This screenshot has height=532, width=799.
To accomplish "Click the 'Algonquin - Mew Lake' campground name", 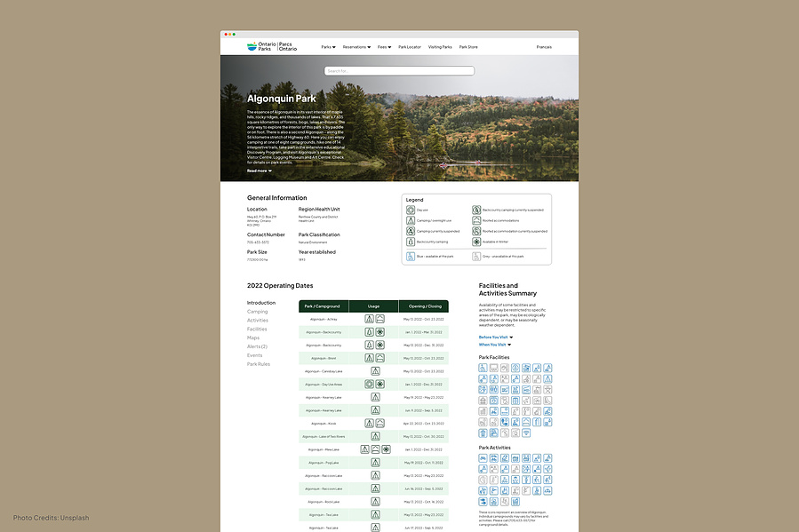I will click(x=323, y=449).
